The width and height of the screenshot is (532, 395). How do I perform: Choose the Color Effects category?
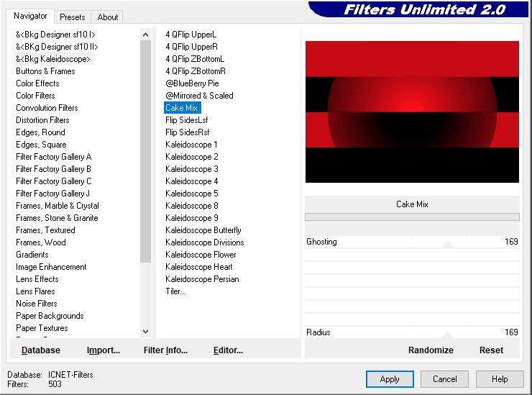point(37,83)
